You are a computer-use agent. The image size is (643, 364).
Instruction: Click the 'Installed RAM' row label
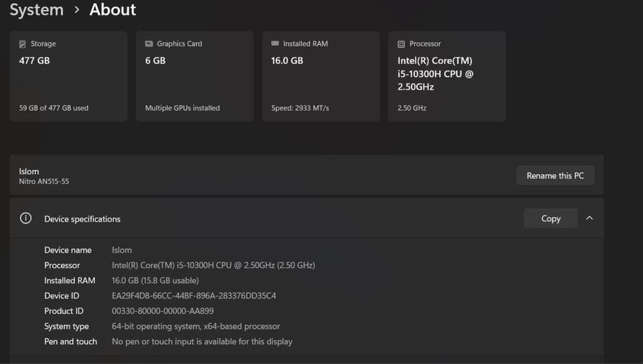69,280
